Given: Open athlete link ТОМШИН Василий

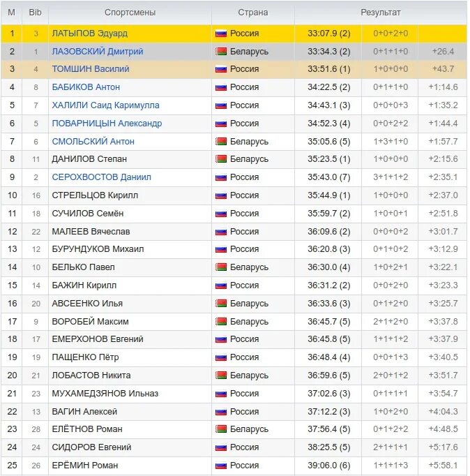Looking at the screenshot, I should tap(91, 69).
